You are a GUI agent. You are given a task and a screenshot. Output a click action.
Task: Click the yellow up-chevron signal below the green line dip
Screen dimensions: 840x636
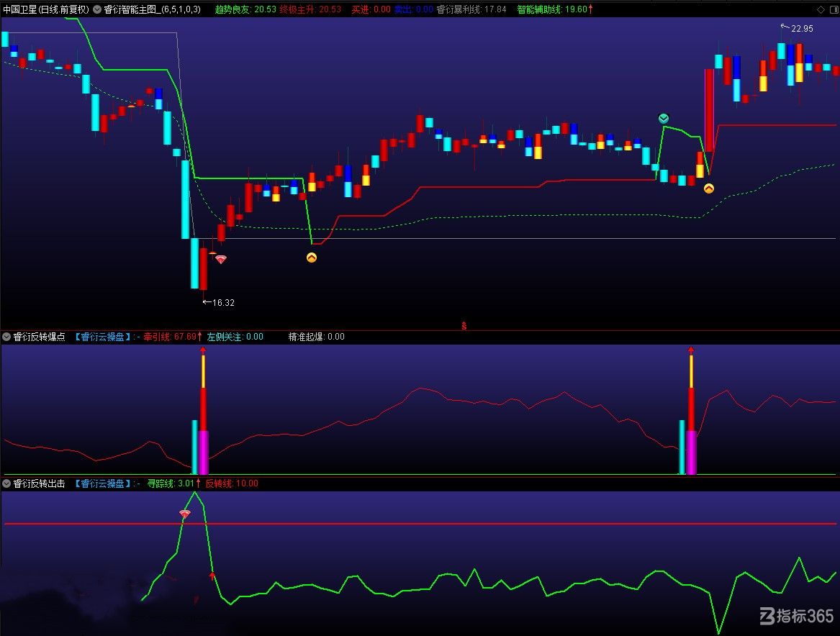click(x=311, y=258)
